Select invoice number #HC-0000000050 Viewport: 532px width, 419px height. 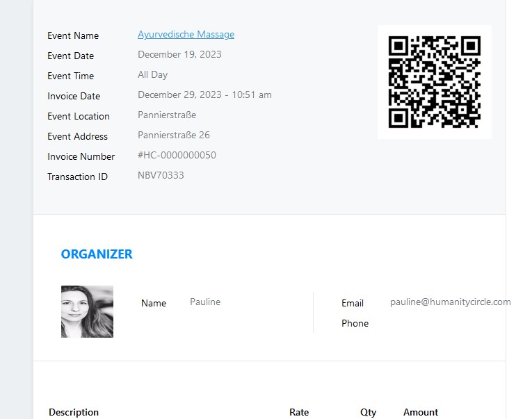pos(177,156)
